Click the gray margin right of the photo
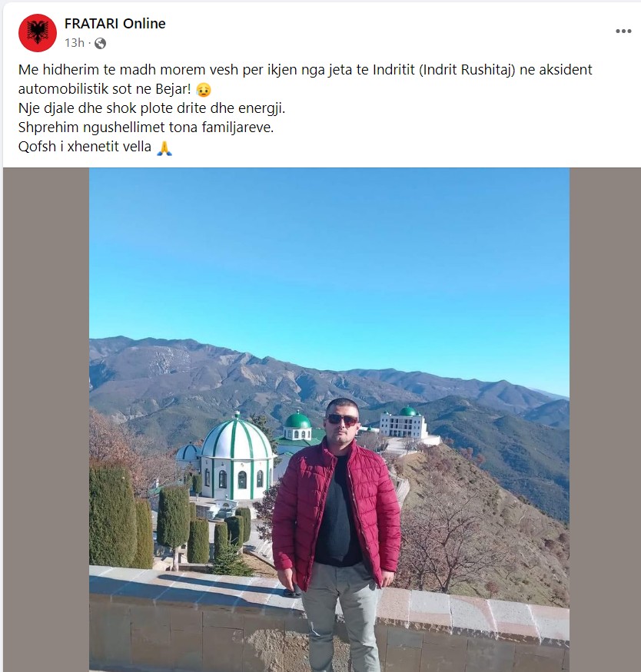Viewport: 641px width, 672px height. click(605, 419)
